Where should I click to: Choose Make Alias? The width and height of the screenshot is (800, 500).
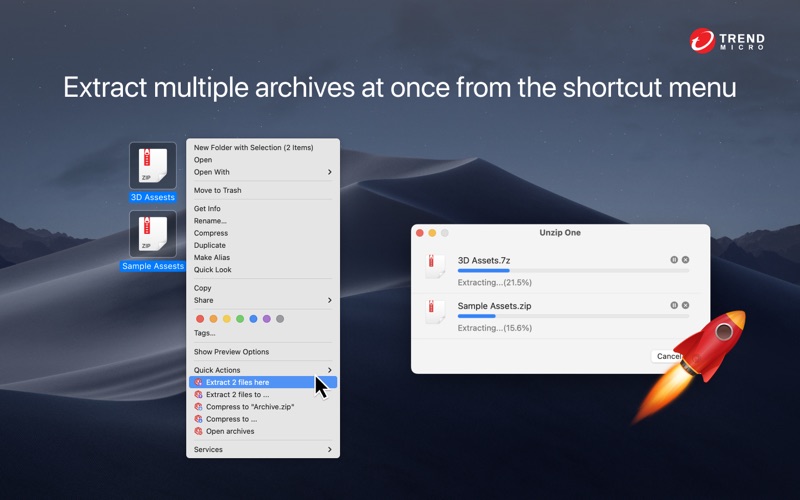tap(263, 258)
